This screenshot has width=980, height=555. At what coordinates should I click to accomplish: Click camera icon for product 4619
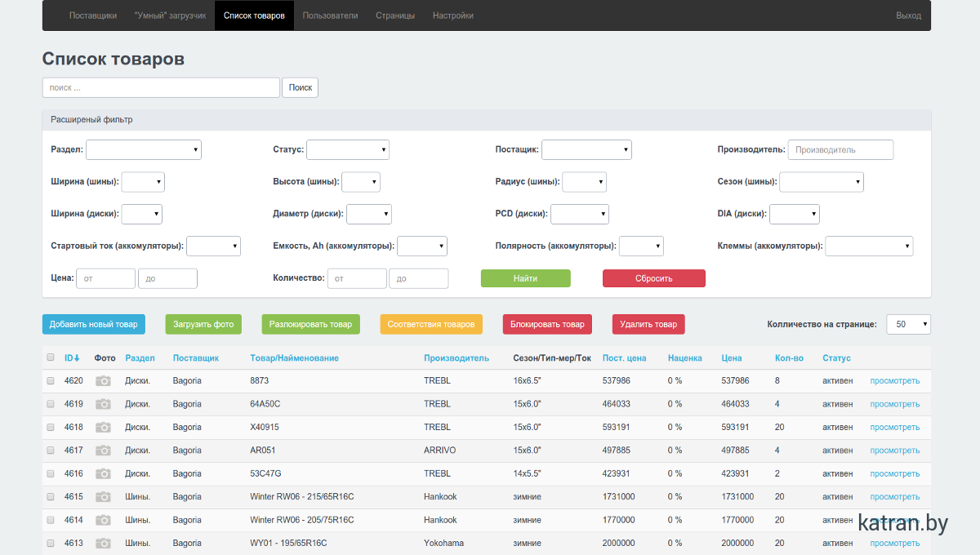[x=103, y=404]
